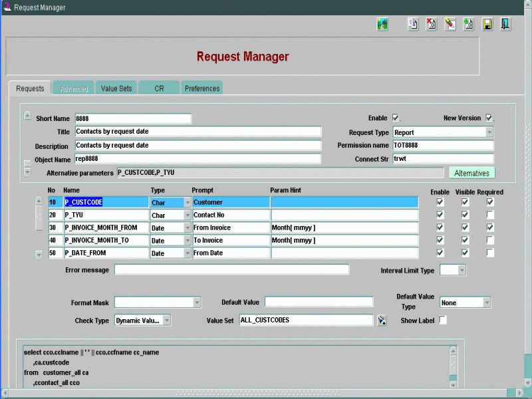The width and height of the screenshot is (532, 399).
Task: Click the Error message input field
Action: tap(231, 269)
